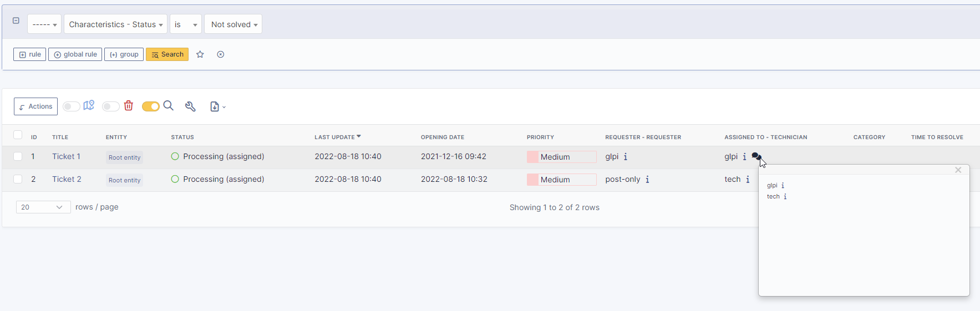Add a global rule
980x311 pixels.
point(75,54)
